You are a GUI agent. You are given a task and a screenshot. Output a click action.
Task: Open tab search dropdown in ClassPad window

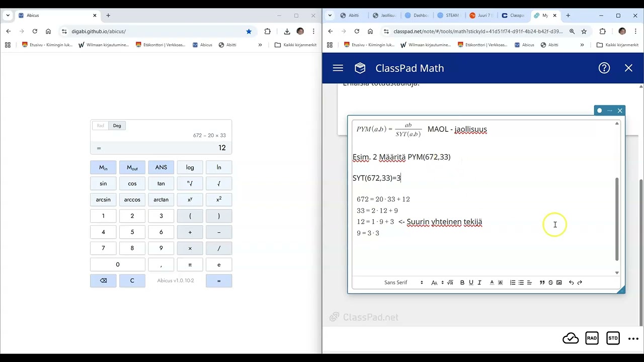point(330,16)
